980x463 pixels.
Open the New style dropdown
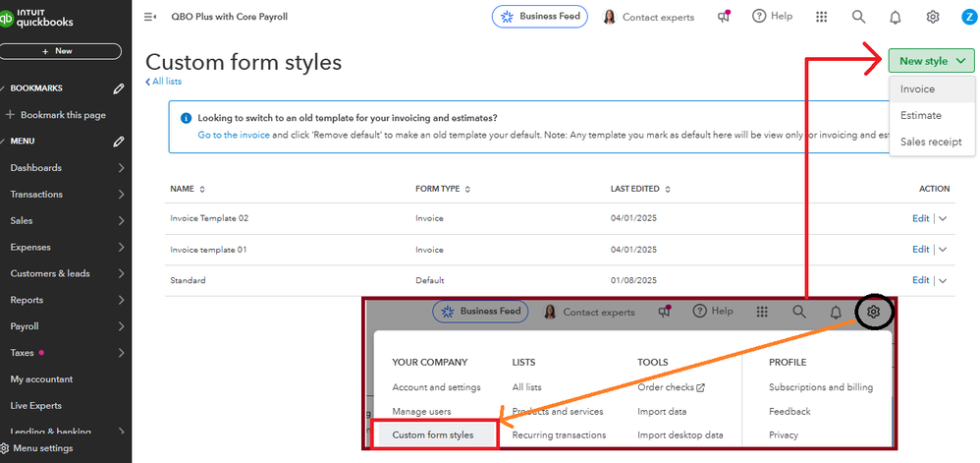(x=932, y=61)
